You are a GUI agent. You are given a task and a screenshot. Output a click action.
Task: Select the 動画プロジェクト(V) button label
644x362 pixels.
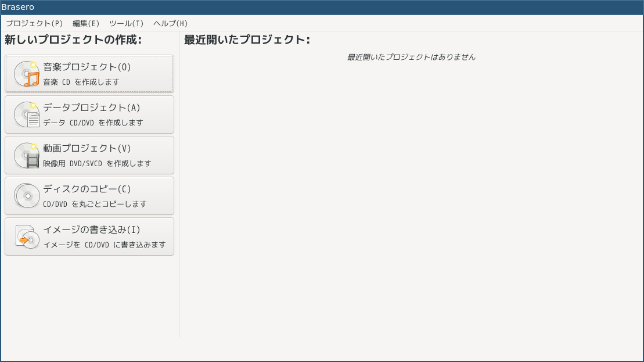87,148
